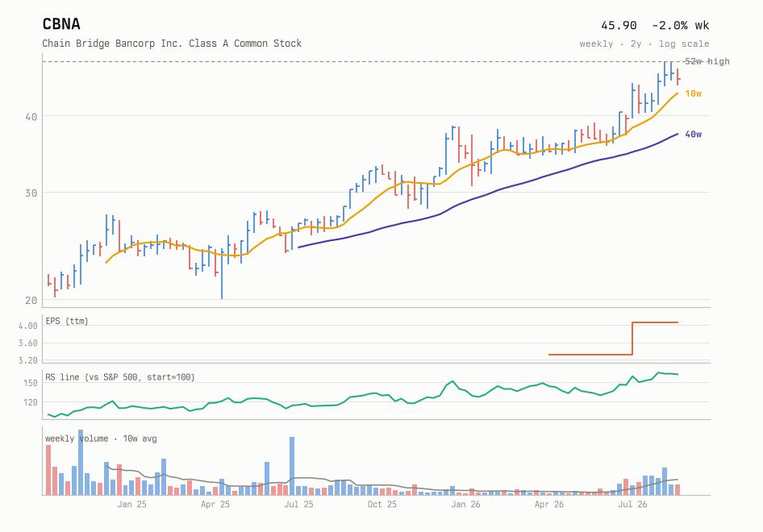The height and width of the screenshot is (532, 763).
Task: Click the 'weekly volume · 10w avg' title
Action: point(101,438)
